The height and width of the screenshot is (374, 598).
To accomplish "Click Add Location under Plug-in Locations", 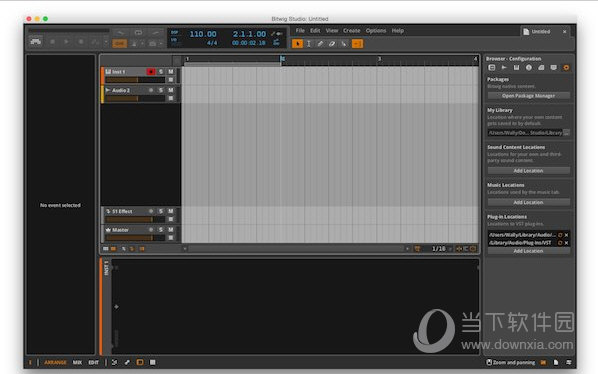I will pyautogui.click(x=529, y=251).
